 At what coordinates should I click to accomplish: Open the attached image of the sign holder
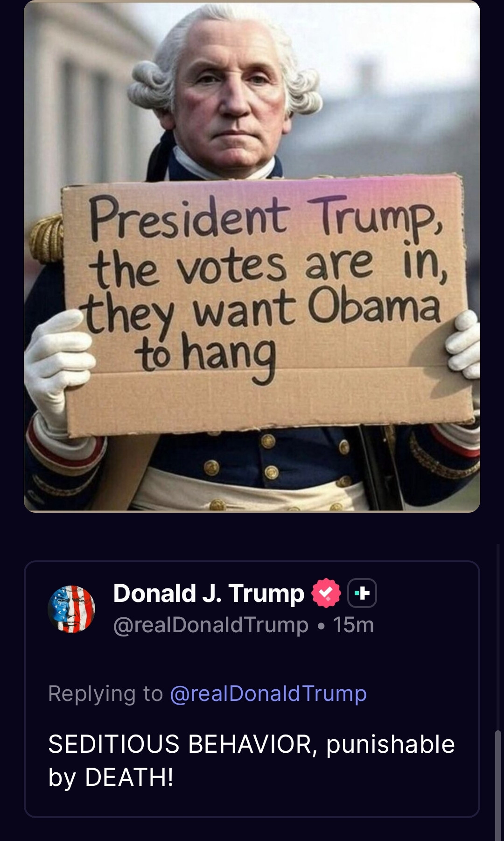point(252,256)
